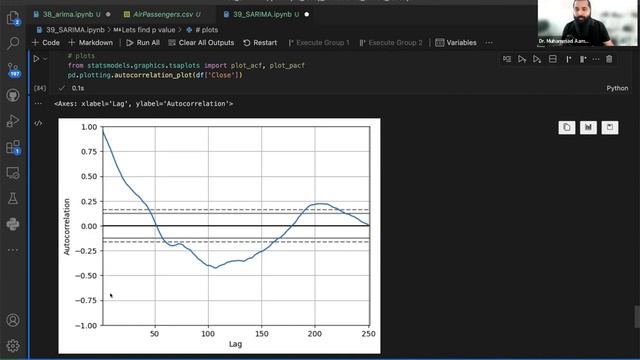Click first execute group icon in cell toolbar
This screenshot has width=640, height=360.
(x=569, y=59)
